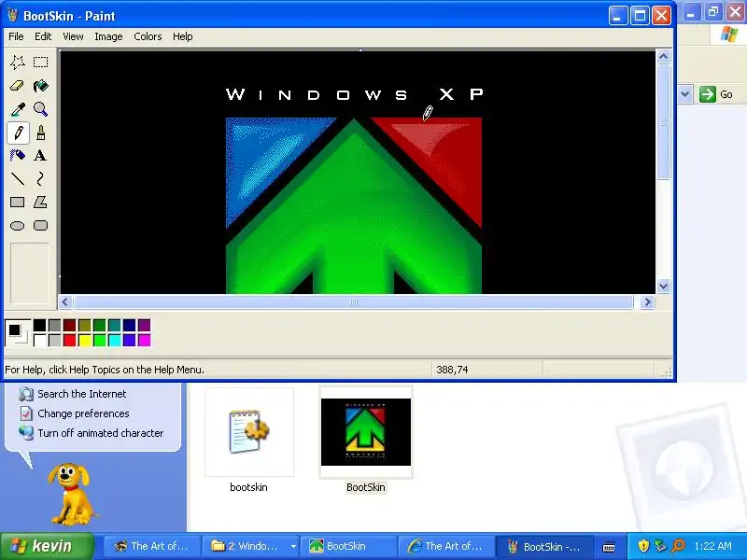Switch to '2 Windo...' grouped taskbar button
This screenshot has width=747, height=560.
[x=250, y=546]
